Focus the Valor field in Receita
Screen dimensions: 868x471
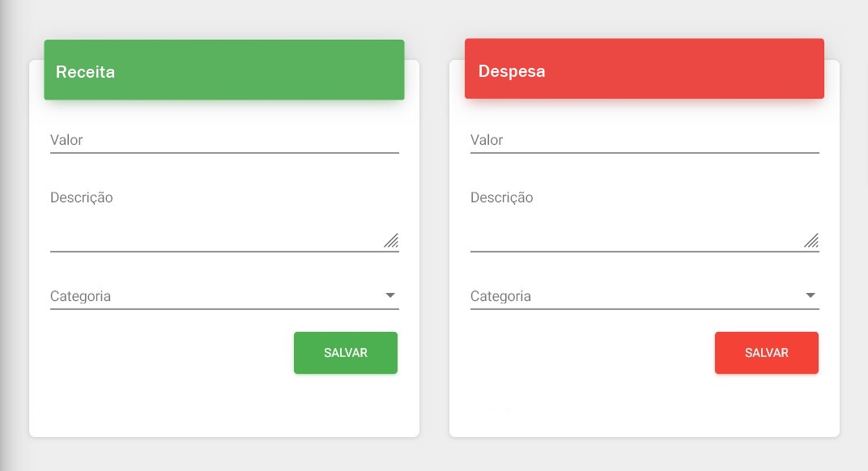pyautogui.click(x=224, y=140)
